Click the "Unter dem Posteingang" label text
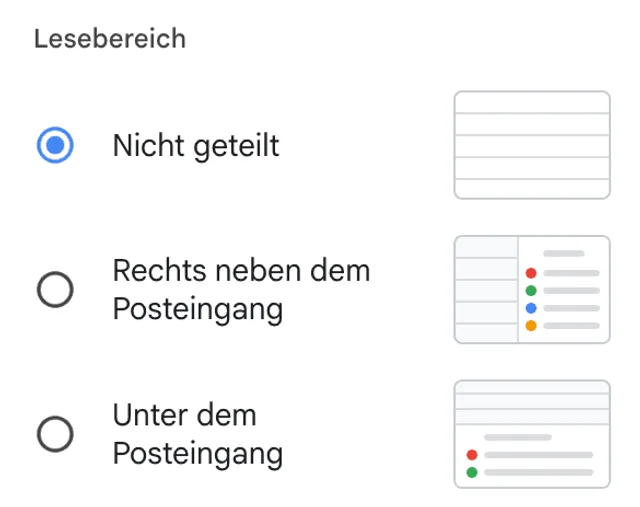640x507 pixels. [x=197, y=434]
